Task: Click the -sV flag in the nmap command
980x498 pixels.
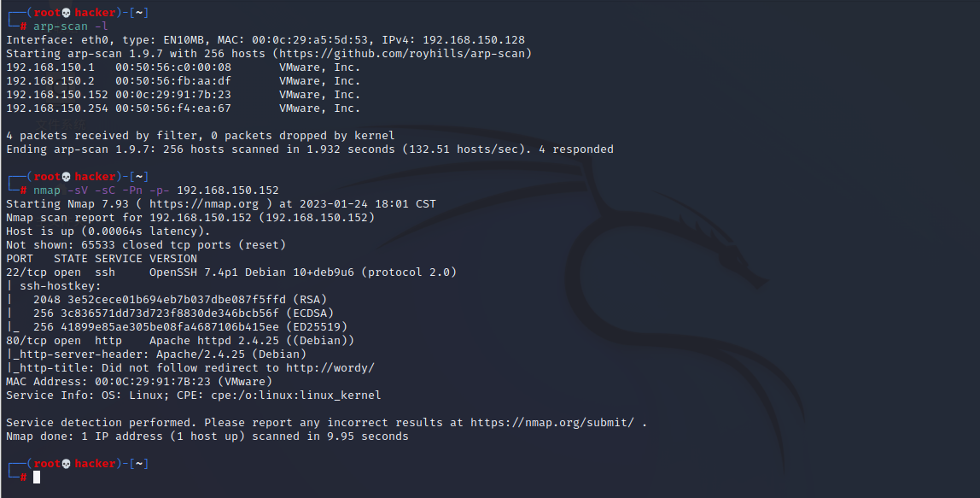Action: point(78,190)
